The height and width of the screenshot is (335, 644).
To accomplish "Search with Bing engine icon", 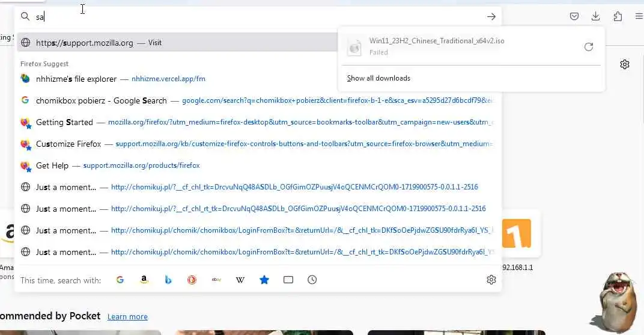I will coord(168,280).
